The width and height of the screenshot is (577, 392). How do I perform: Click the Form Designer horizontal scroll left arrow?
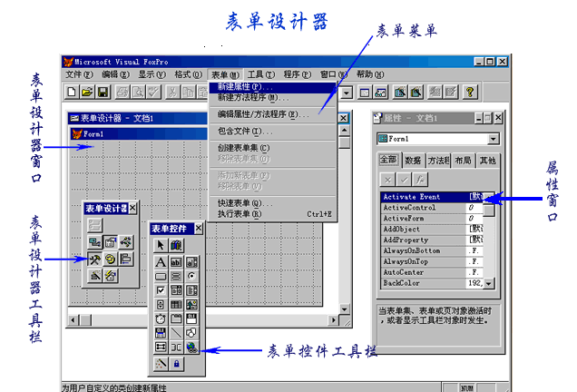click(x=73, y=319)
